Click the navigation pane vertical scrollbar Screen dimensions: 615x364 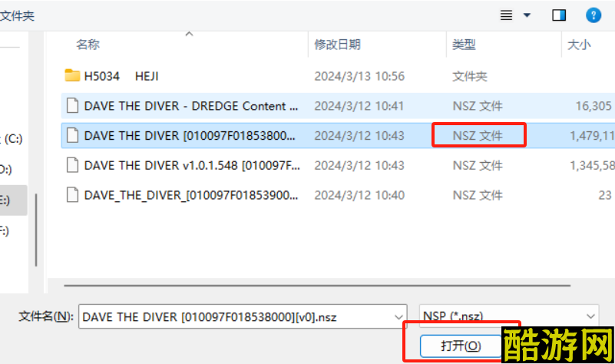tap(36, 230)
